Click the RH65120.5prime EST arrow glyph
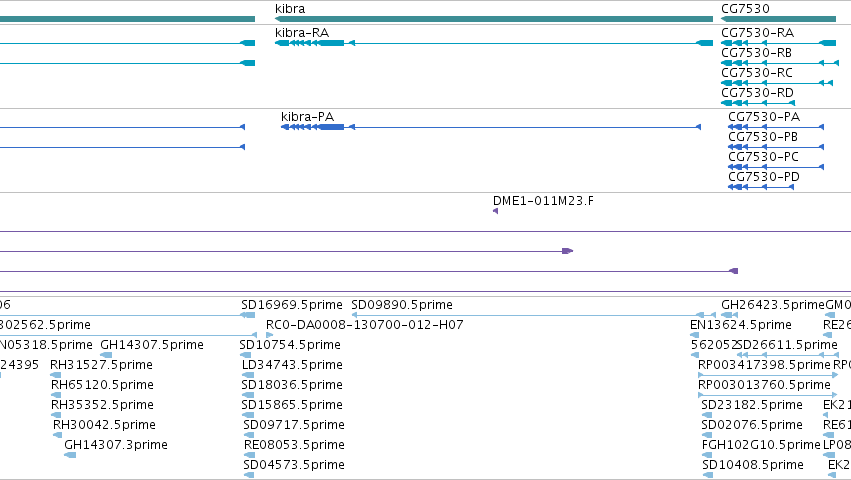The height and width of the screenshot is (480, 851). (56, 395)
